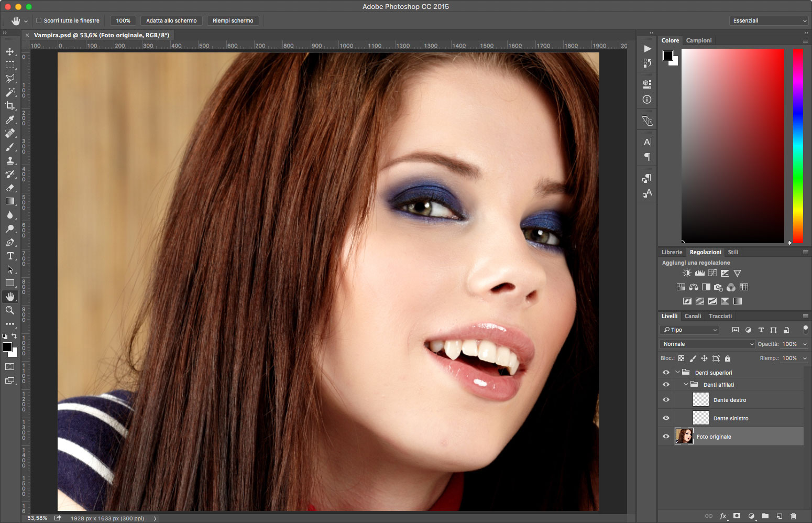The image size is (812, 523).
Task: Open the Essenziali workspace dropdown
Action: click(769, 20)
